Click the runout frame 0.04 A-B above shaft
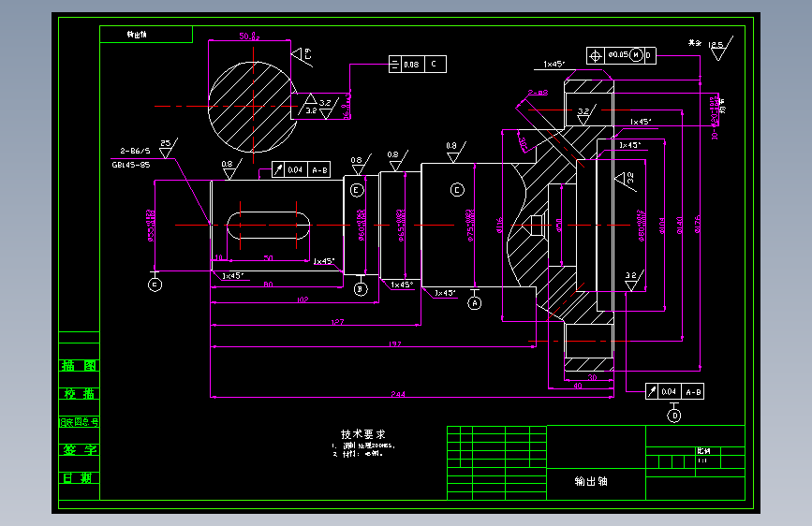Image resolution: width=812 pixels, height=526 pixels. [301, 169]
